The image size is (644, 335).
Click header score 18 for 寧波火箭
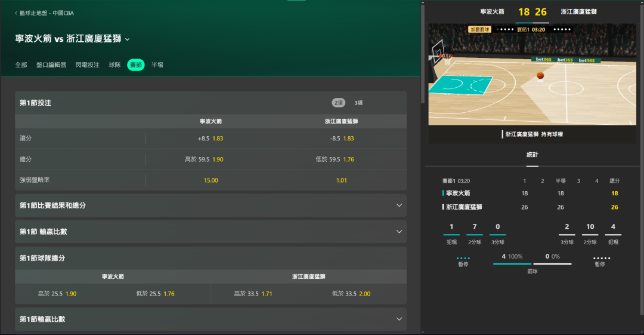click(x=524, y=13)
